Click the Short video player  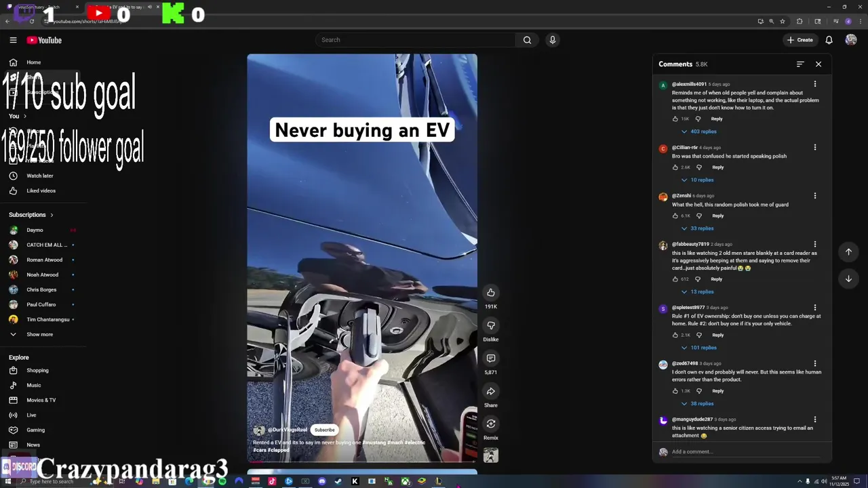[x=362, y=258]
